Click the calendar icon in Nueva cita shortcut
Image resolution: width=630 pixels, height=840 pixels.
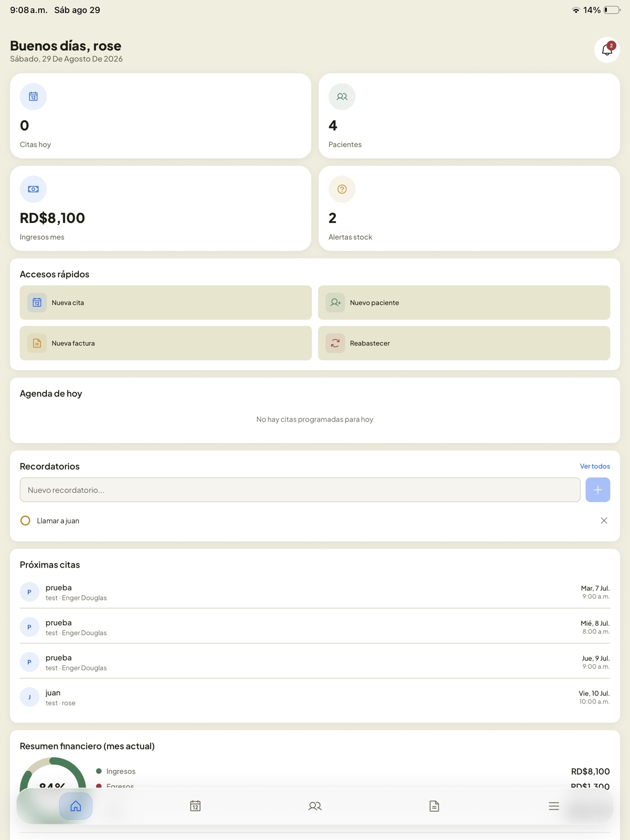point(37,303)
